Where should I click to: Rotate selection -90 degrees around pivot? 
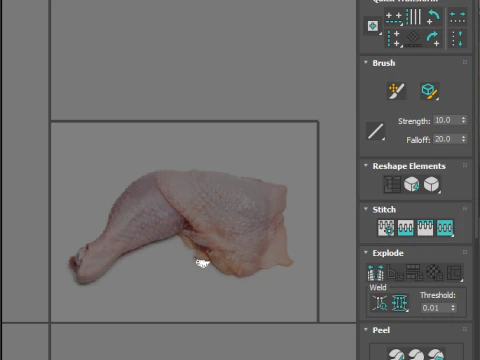[433, 17]
